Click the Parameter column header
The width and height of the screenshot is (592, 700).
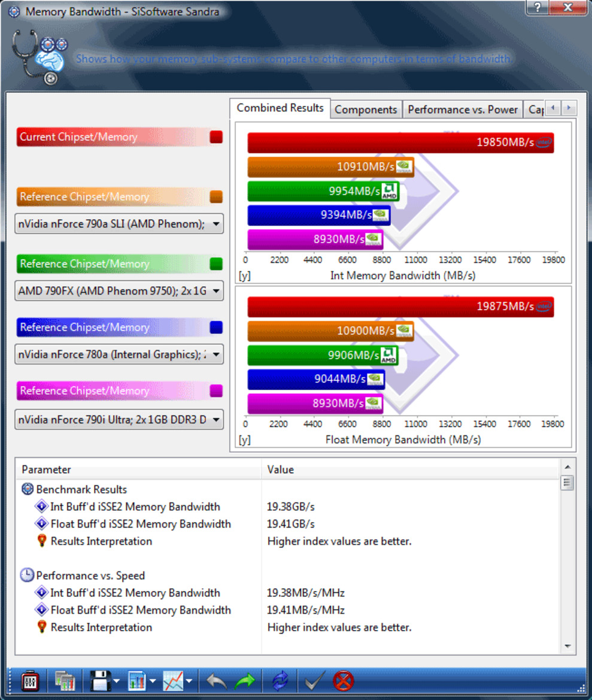[139, 469]
